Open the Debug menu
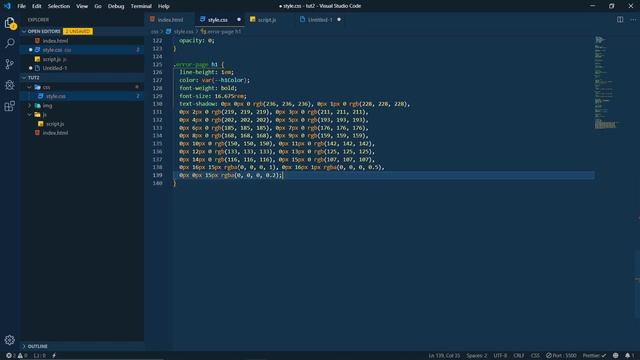 pos(116,6)
